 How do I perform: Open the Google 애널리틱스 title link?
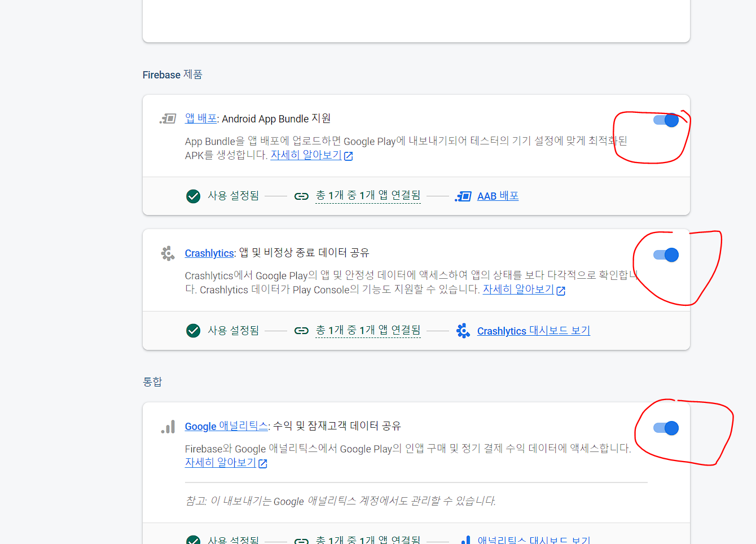coord(226,426)
